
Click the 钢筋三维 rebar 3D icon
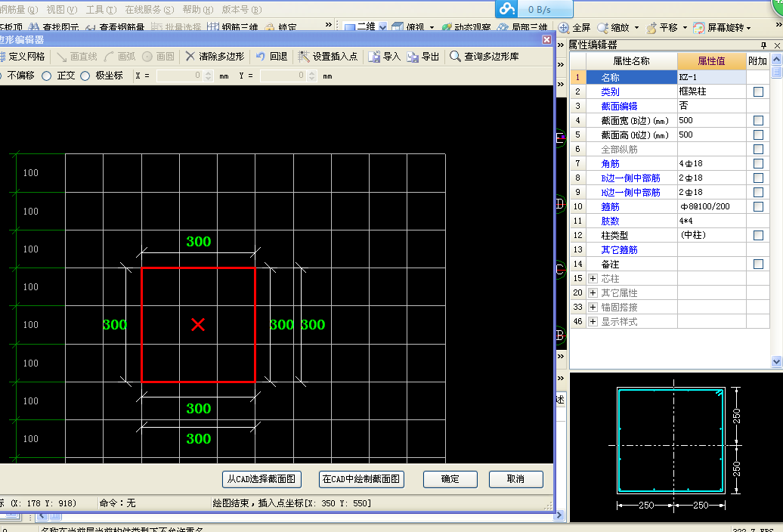213,27
